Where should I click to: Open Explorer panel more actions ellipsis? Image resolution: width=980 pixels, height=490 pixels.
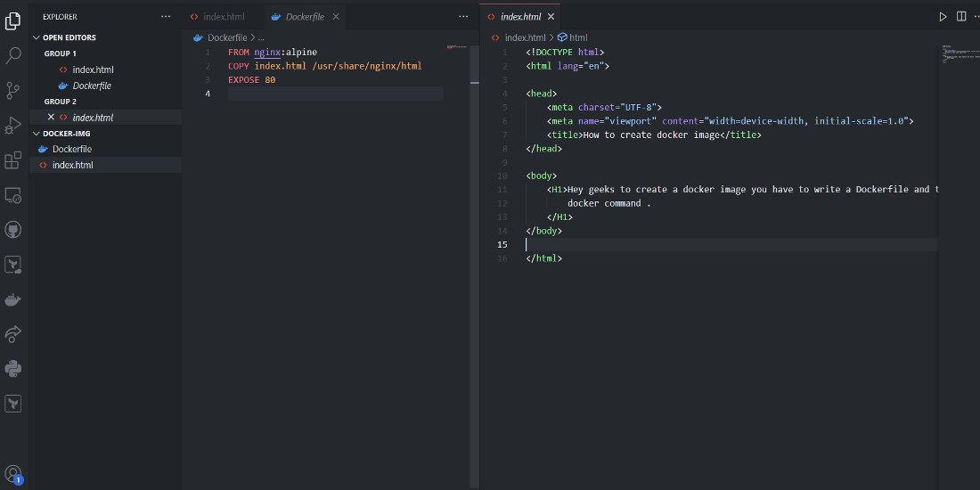[166, 17]
